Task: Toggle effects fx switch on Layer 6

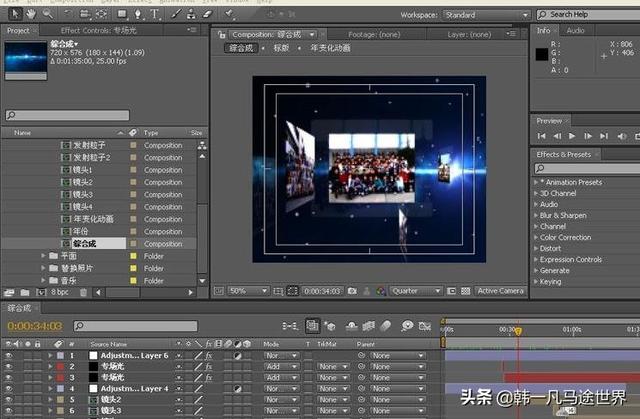Action: click(x=209, y=356)
